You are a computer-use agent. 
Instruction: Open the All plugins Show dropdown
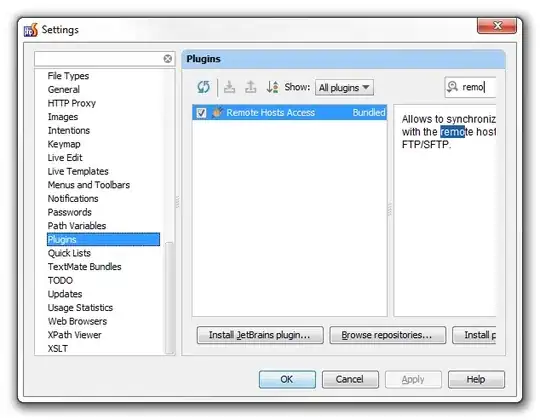click(x=344, y=87)
